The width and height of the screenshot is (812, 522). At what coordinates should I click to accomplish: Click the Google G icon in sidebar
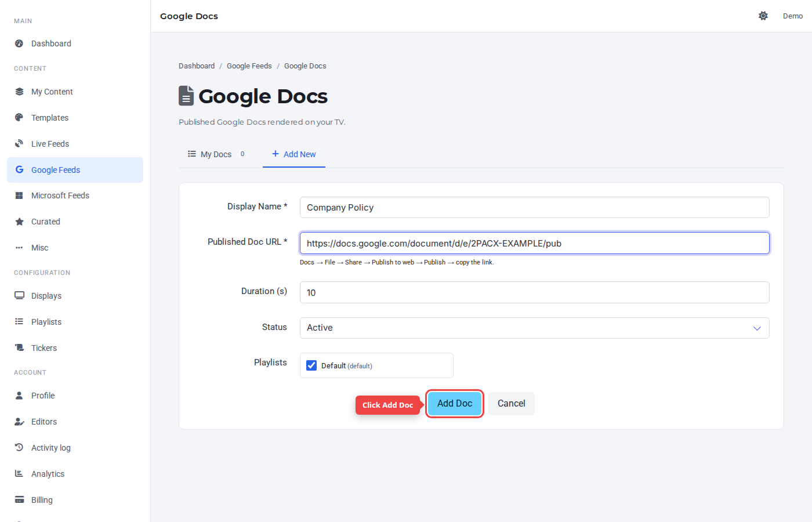19,170
